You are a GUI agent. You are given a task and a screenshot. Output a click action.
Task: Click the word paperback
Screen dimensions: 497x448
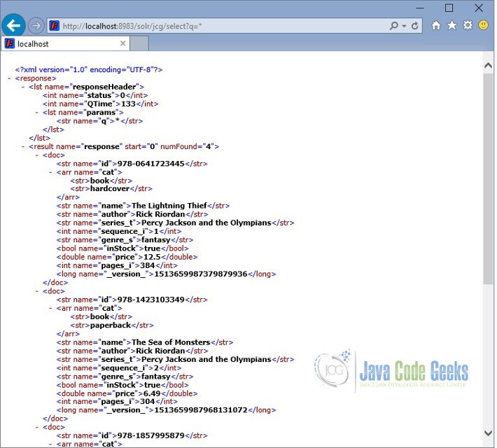(x=111, y=325)
